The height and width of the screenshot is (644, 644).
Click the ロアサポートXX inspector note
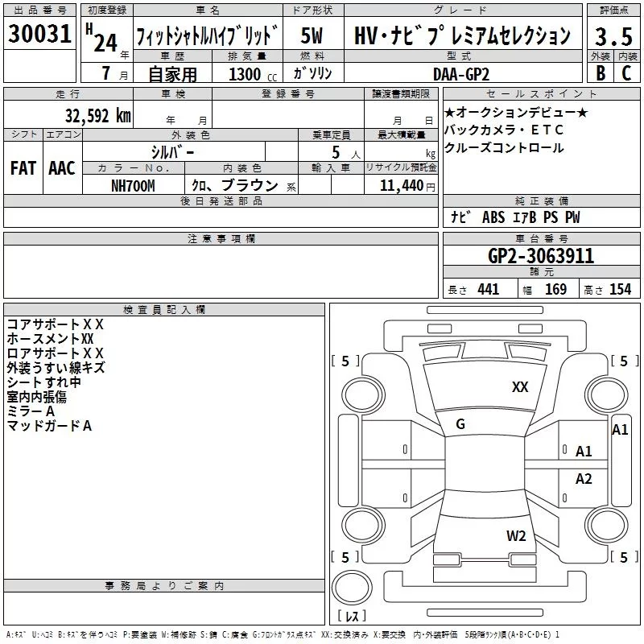(x=55, y=353)
